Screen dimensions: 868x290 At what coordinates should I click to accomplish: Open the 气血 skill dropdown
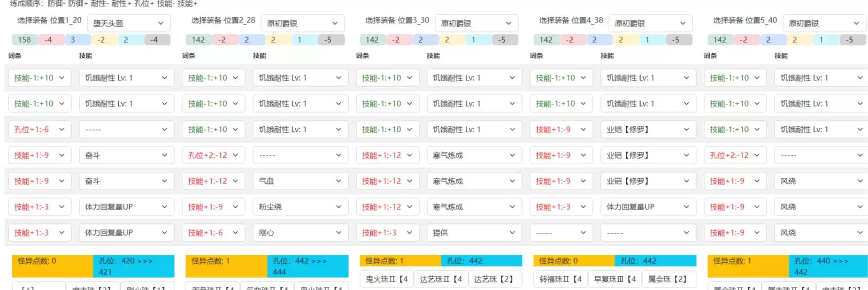300,181
